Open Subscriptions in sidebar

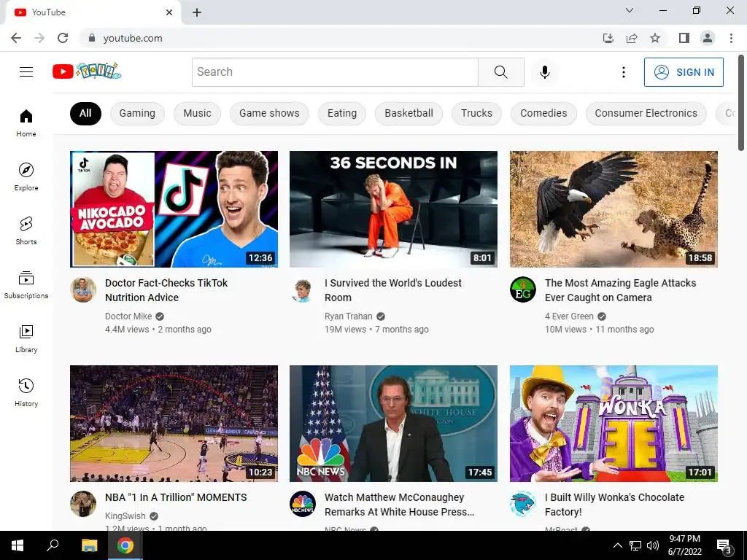click(x=26, y=285)
